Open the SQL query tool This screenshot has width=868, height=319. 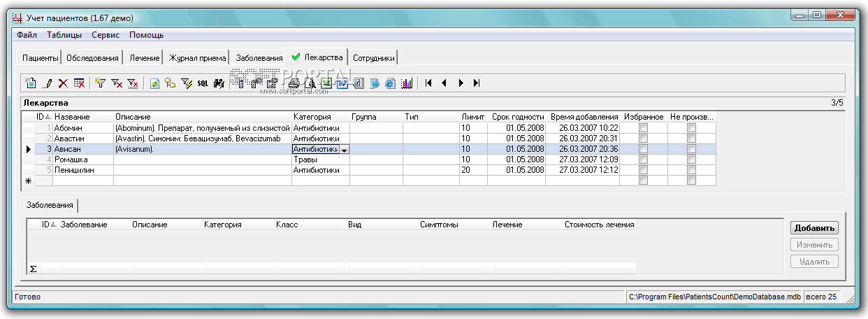tap(203, 83)
